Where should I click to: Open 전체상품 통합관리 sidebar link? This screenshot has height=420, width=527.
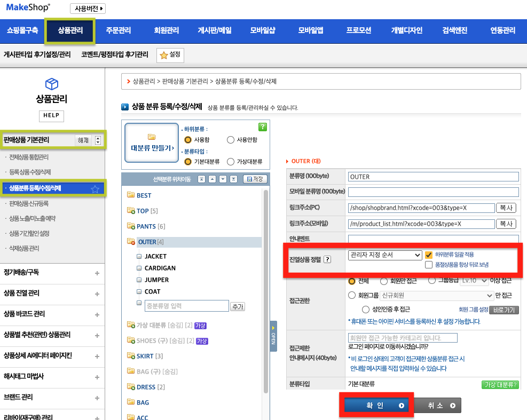tap(29, 157)
